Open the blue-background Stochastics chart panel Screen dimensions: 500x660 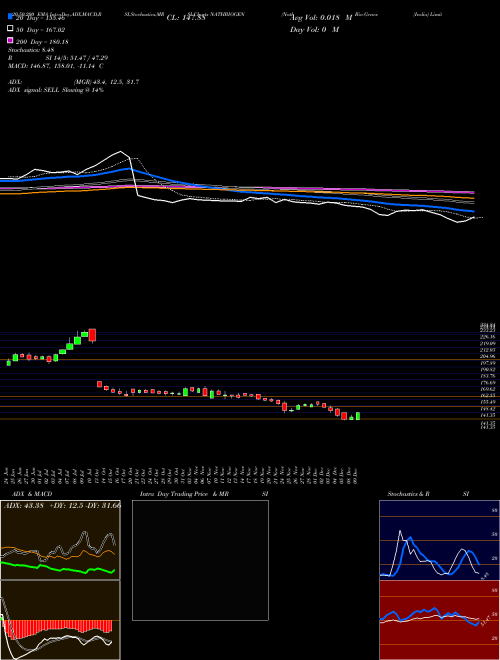(x=439, y=540)
